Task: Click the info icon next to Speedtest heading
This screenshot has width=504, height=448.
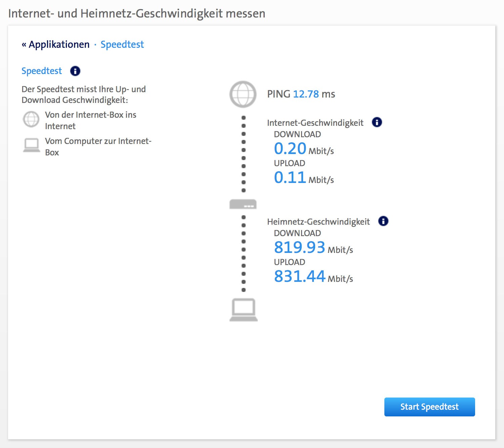Action: point(75,71)
